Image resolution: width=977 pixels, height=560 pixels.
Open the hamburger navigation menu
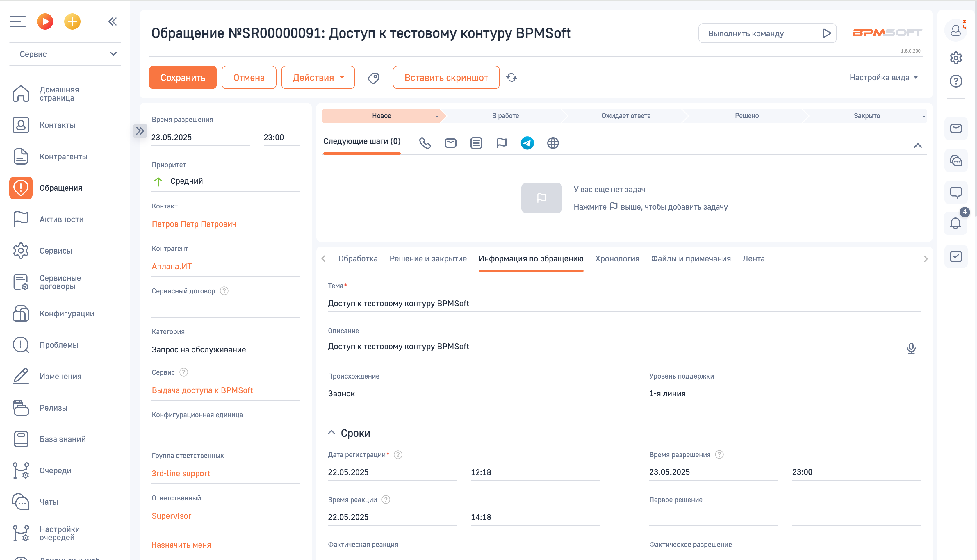click(x=18, y=22)
